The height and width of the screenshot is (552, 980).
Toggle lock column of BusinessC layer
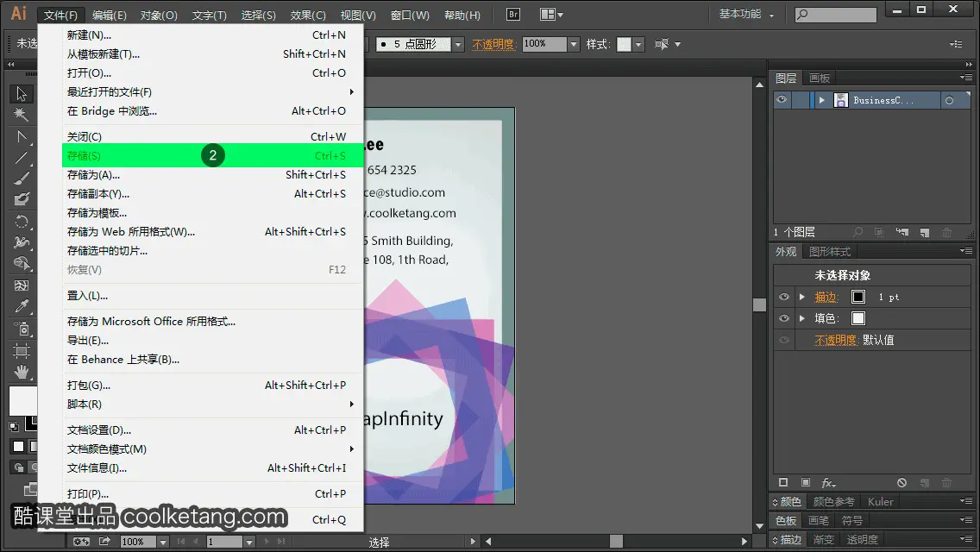pos(801,100)
